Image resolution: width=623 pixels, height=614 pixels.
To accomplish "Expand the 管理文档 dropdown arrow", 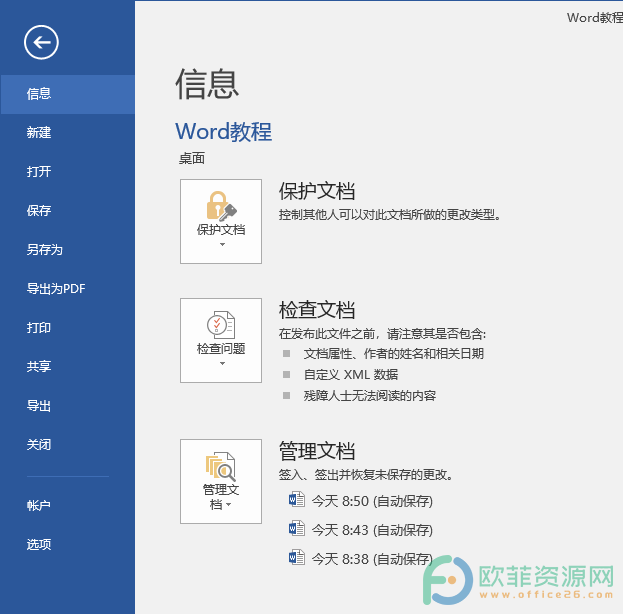I will (x=228, y=505).
